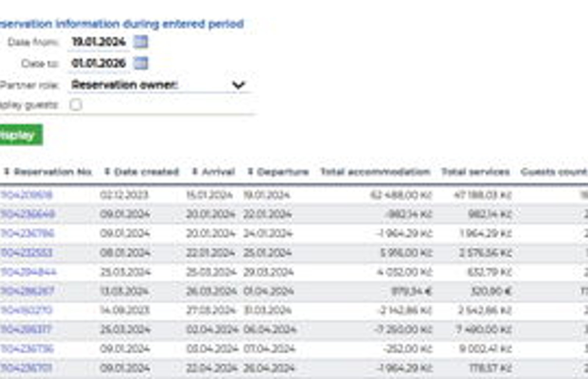Viewport: 588px width, 379px height.
Task: Open reservation number in row departing 25.01.2024
Action: [26, 253]
